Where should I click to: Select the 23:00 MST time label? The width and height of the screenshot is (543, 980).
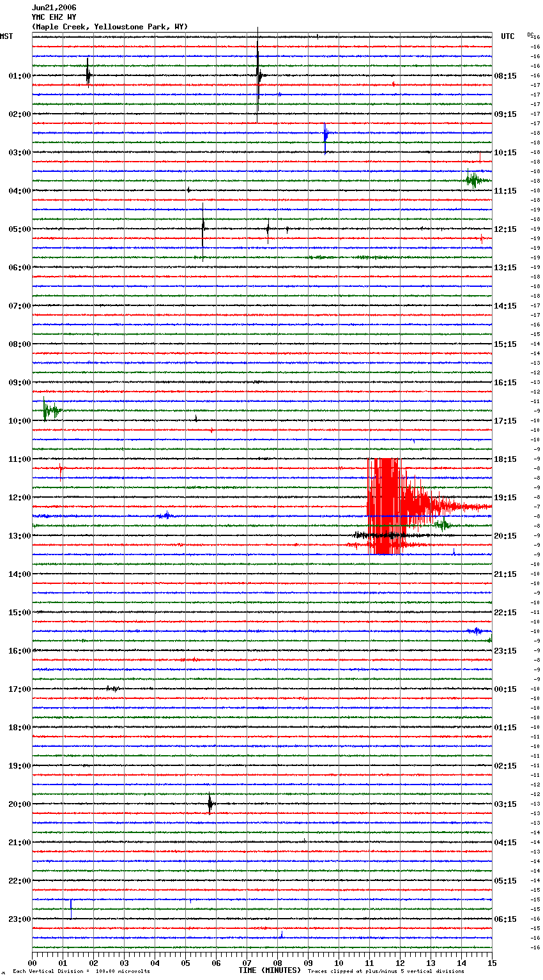point(20,919)
